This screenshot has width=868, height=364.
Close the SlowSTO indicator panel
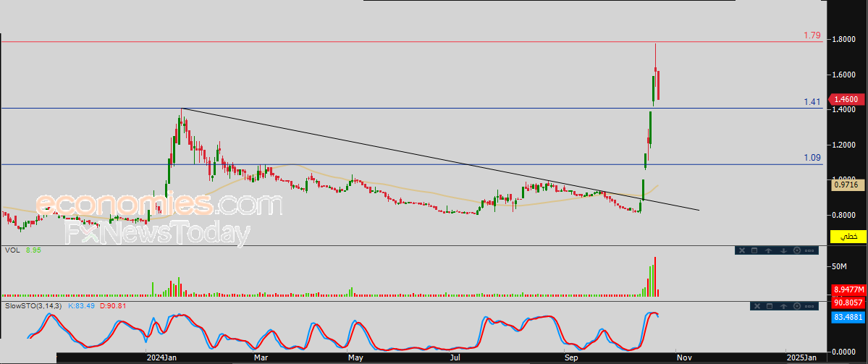757,306
